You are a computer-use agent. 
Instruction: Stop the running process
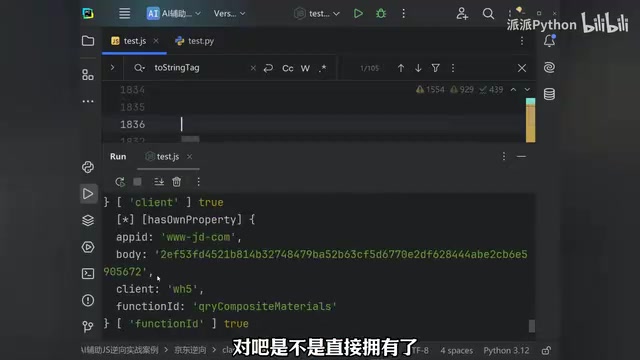click(138, 182)
